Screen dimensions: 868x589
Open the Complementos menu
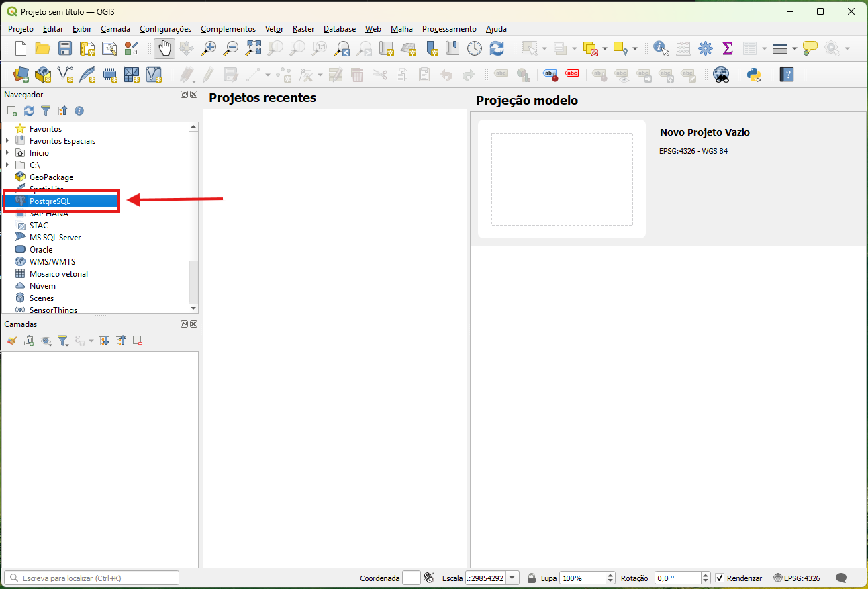(228, 29)
